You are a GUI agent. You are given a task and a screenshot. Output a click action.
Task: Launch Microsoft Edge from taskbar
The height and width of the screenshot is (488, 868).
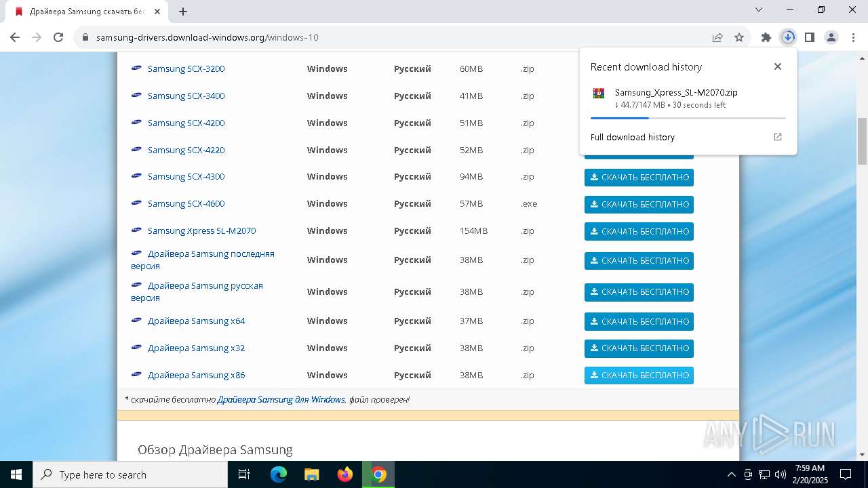(x=279, y=474)
